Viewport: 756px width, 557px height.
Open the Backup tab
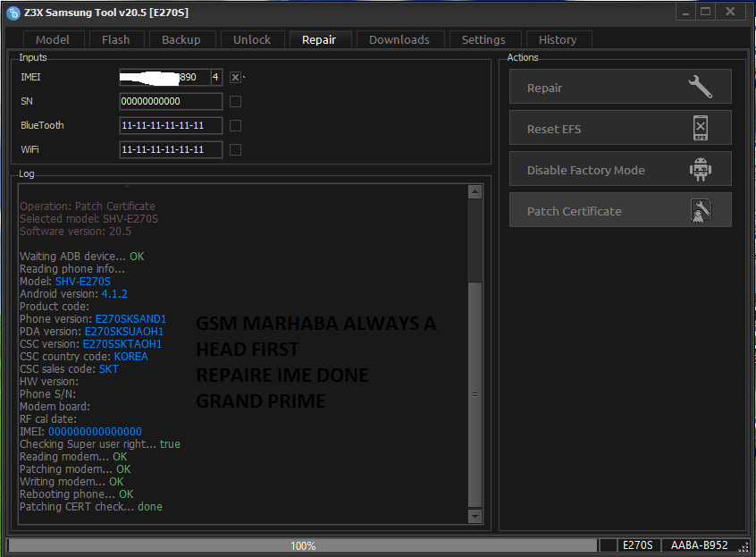[x=181, y=39]
